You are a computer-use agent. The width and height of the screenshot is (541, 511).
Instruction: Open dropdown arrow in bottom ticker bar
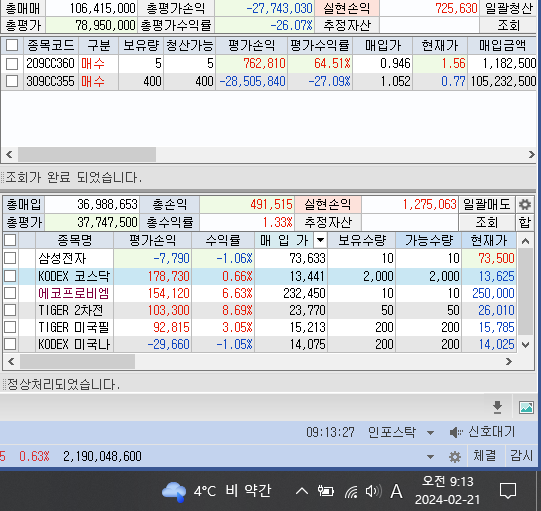tap(430, 457)
